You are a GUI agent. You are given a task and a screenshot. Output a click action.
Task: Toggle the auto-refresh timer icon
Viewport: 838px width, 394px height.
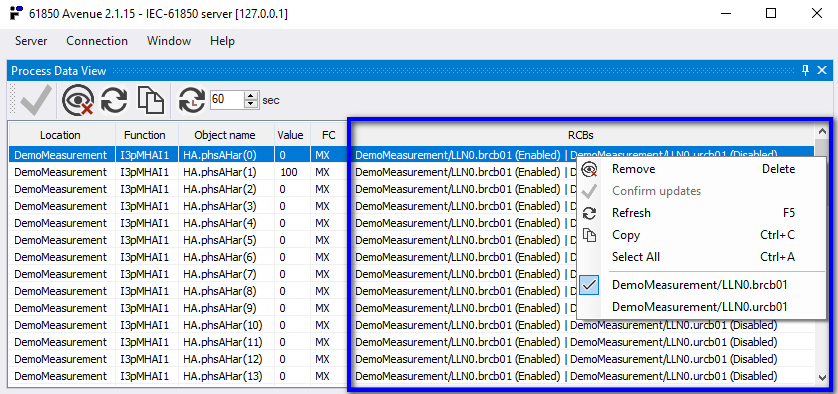point(191,100)
